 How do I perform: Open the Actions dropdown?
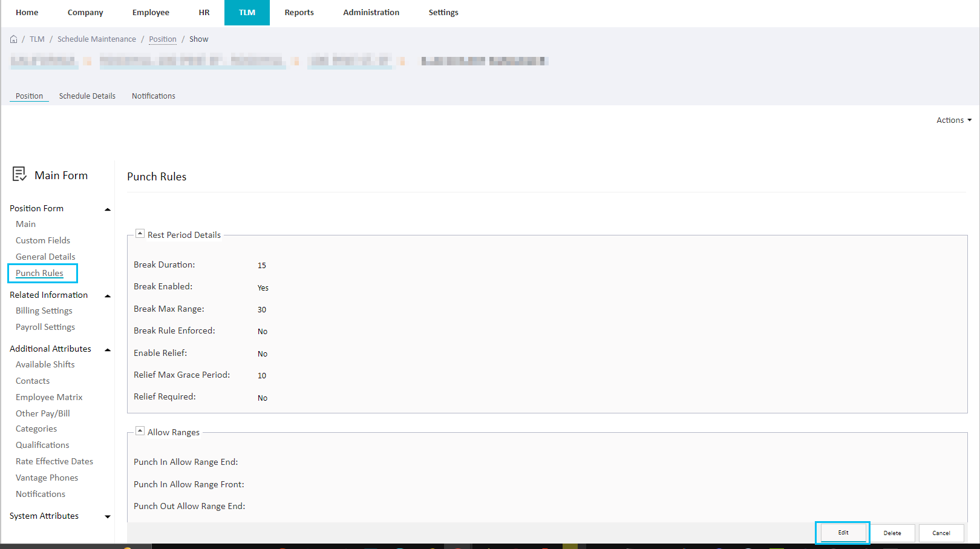(953, 120)
